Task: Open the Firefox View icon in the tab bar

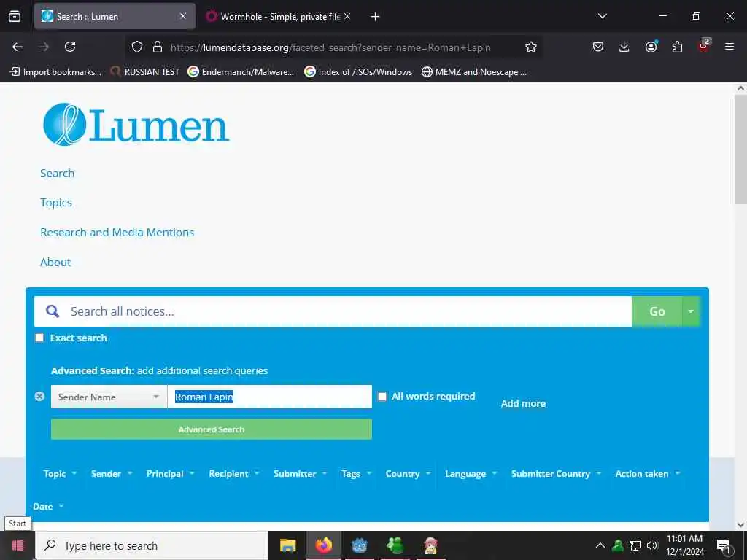Action: point(15,16)
